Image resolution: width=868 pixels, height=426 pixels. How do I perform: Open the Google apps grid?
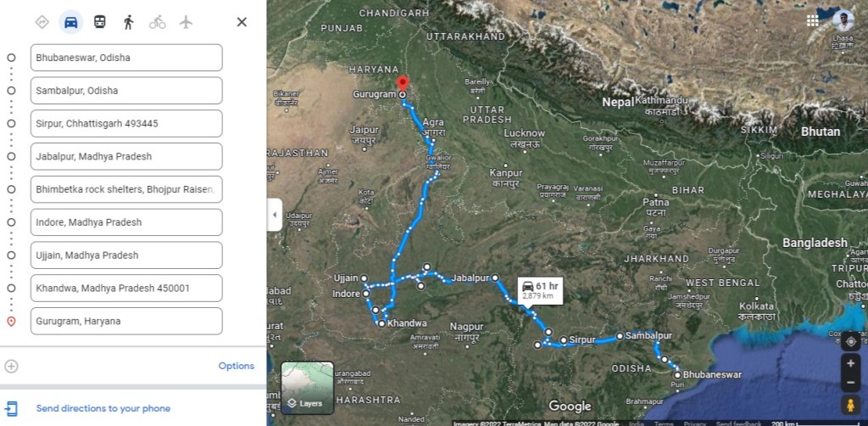point(813,20)
